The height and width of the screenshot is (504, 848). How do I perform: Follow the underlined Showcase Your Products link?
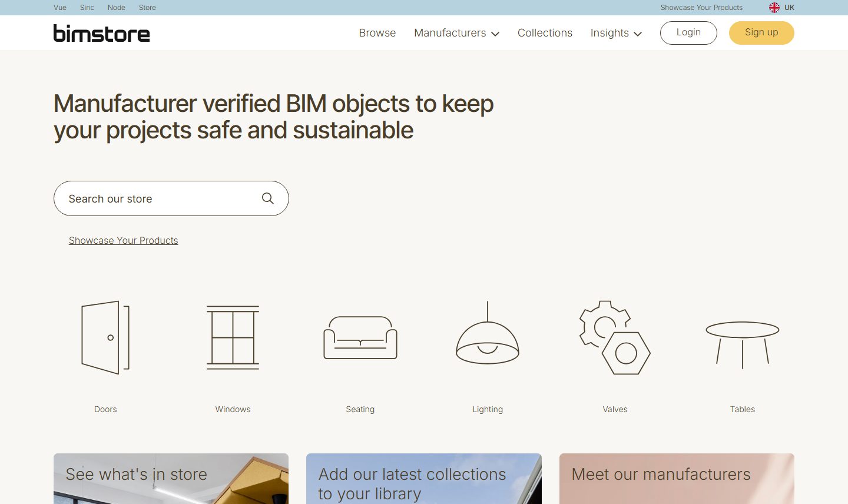tap(123, 240)
